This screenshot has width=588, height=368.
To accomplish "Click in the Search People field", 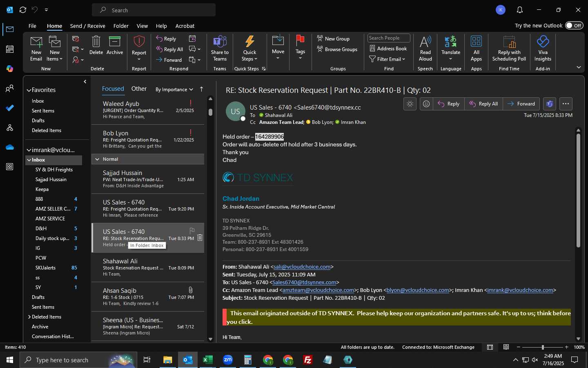I will (389, 38).
